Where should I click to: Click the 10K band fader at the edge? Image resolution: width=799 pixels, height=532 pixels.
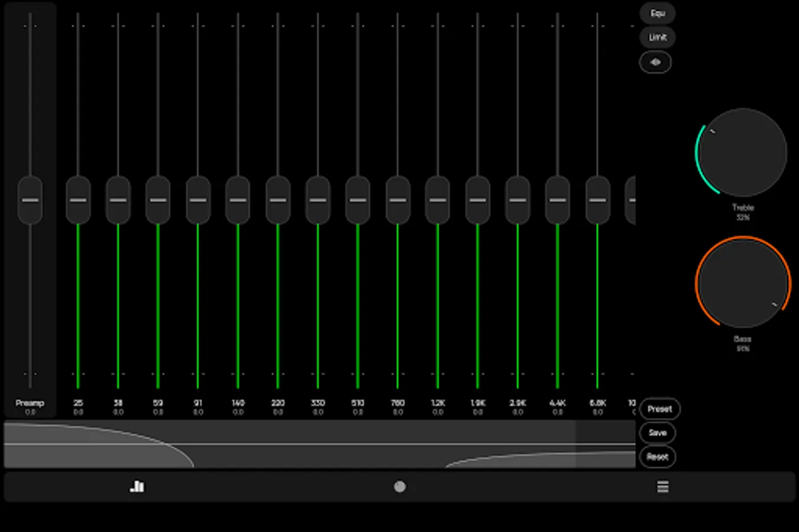pyautogui.click(x=632, y=201)
